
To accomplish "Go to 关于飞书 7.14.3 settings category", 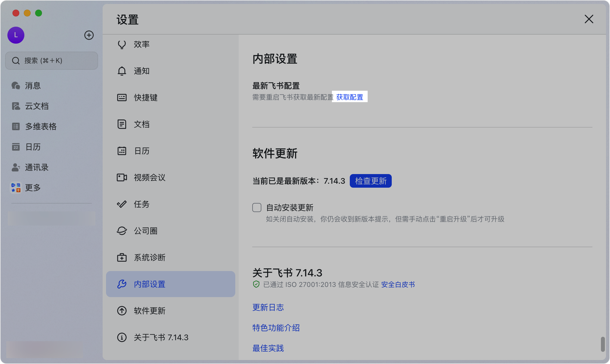I will point(171,337).
